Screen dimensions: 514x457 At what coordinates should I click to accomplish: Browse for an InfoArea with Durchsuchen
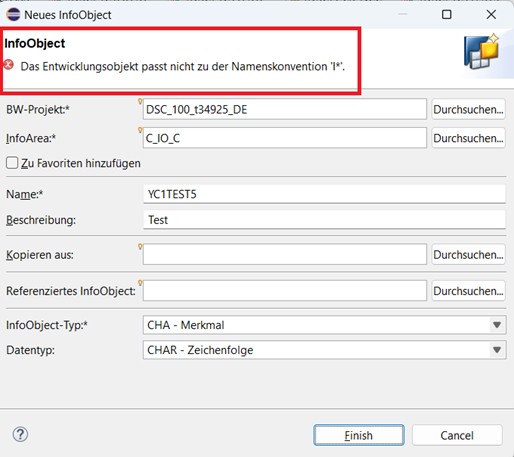point(468,138)
